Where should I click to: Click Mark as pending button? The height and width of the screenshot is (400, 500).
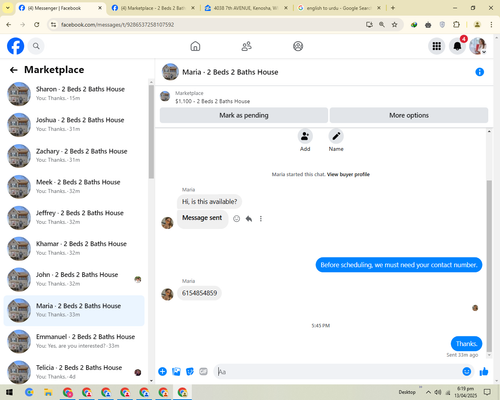(x=244, y=115)
